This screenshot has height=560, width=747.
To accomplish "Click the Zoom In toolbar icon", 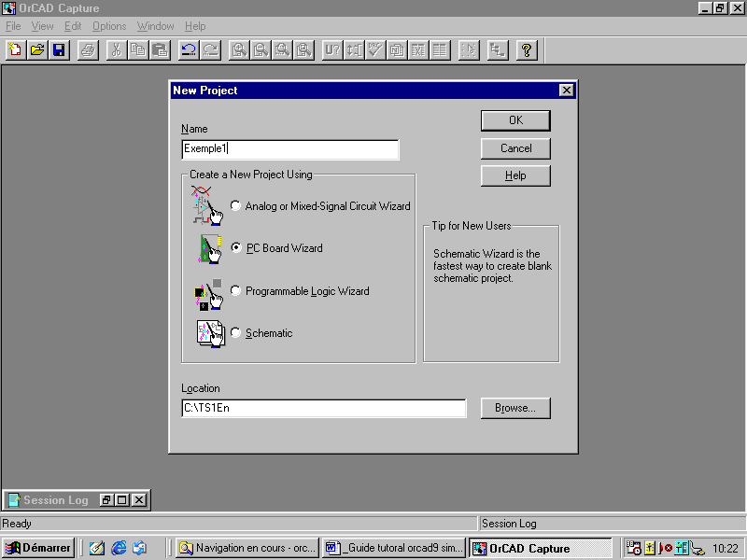I will [x=239, y=50].
